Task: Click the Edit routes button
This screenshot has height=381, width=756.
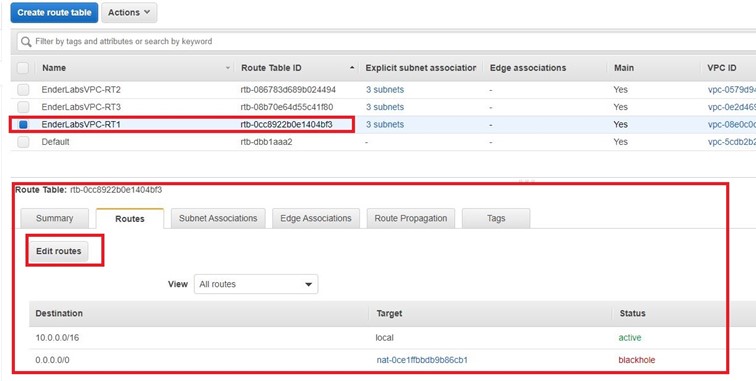Action: click(x=59, y=251)
